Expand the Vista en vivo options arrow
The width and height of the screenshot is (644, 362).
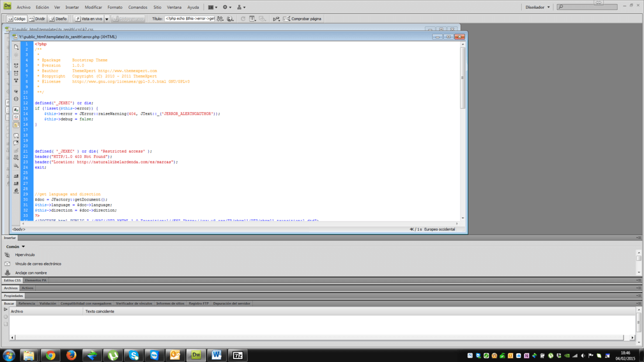107,19
